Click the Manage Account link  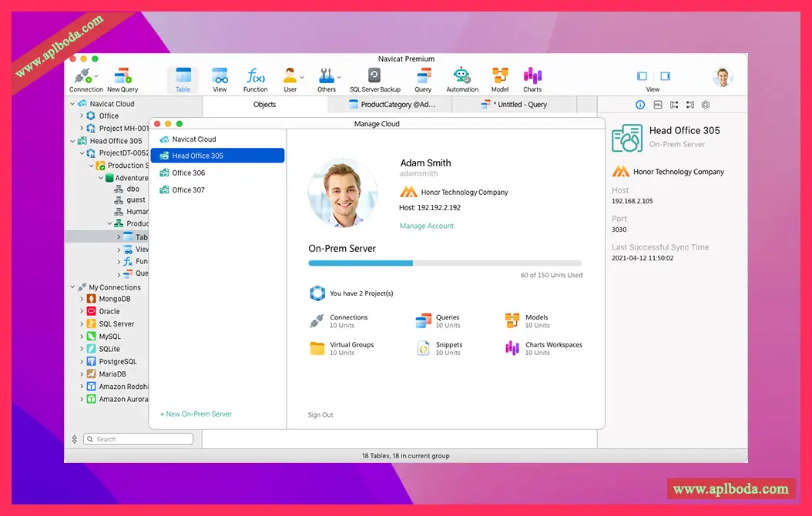click(427, 226)
